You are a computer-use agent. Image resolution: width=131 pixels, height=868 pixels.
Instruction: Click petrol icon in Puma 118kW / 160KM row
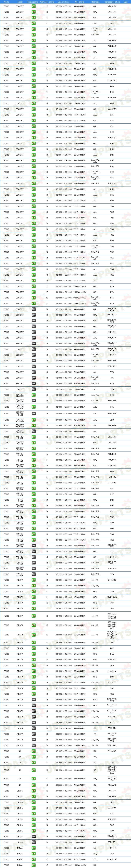(x=34, y=865)
